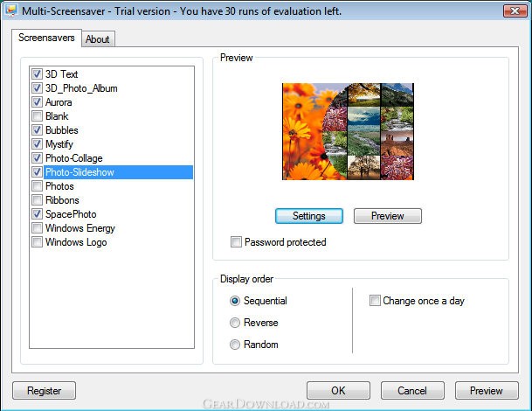The width and height of the screenshot is (532, 411).
Task: Toggle the Photo-Collage checkbox
Action: point(37,158)
